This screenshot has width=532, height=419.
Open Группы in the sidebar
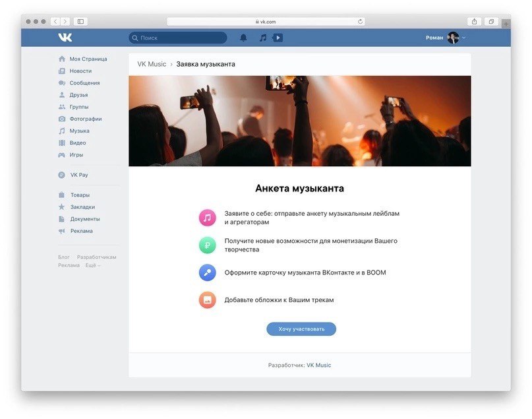click(x=78, y=107)
